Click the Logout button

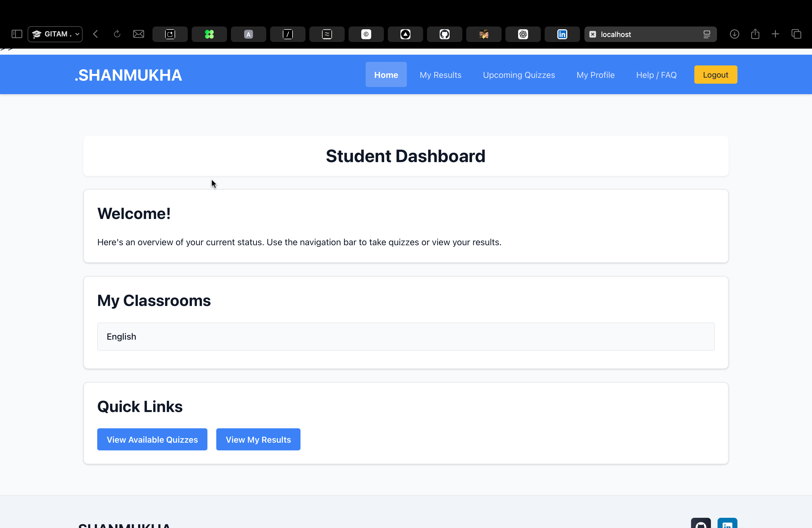tap(715, 74)
